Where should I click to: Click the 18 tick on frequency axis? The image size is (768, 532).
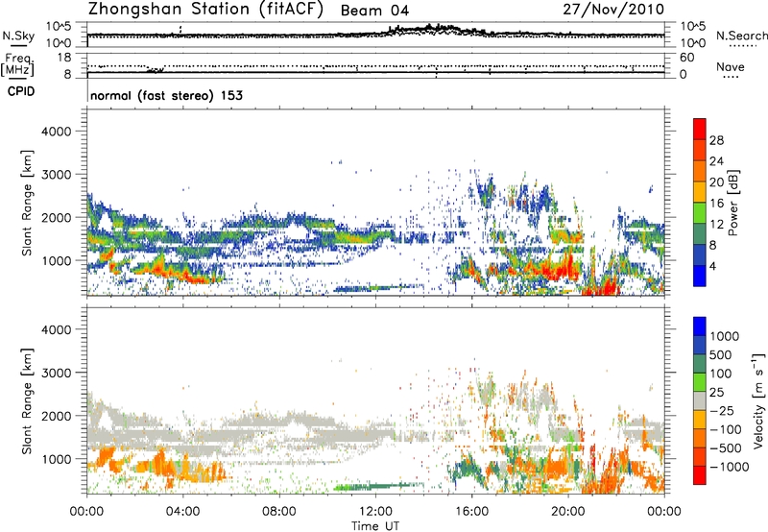coord(64,58)
